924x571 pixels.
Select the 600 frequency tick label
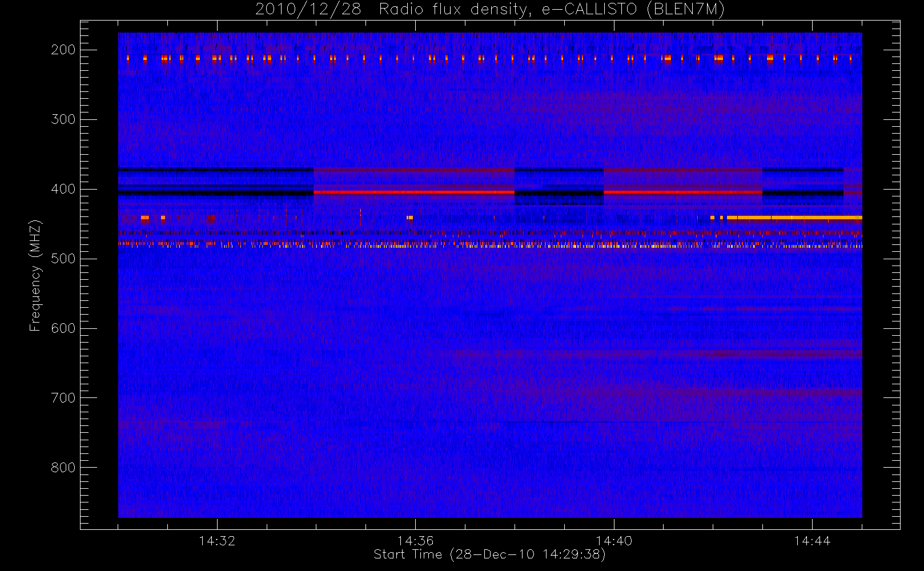[63, 328]
